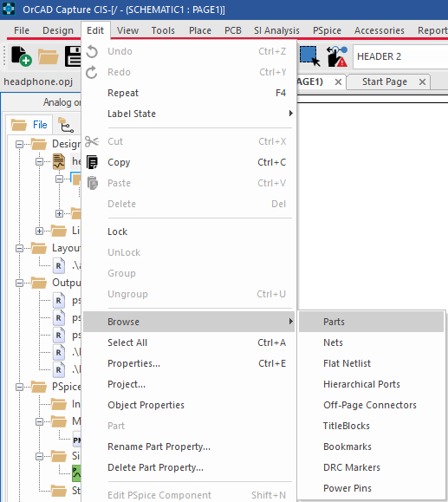Click the Save floppy disk icon
448x502 pixels.
coord(73,56)
